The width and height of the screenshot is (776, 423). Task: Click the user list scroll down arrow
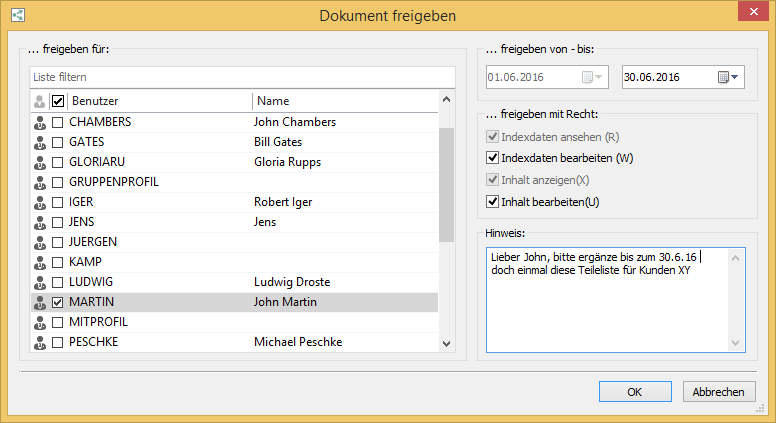coord(446,343)
